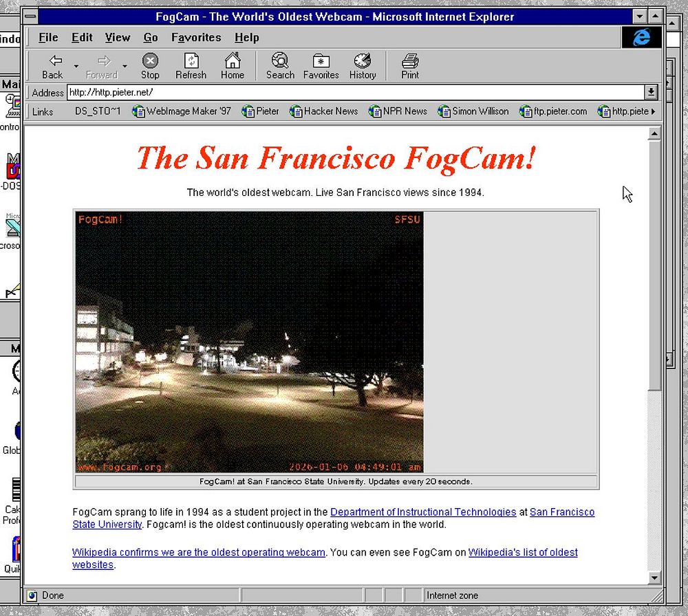The width and height of the screenshot is (688, 616).
Task: Stop loading with the Stop button
Action: click(150, 66)
